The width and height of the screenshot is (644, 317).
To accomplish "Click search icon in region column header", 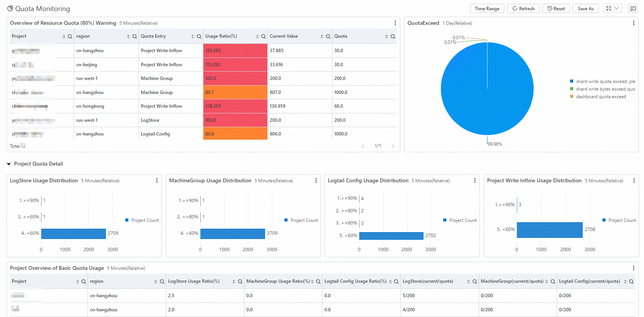I will coord(134,37).
